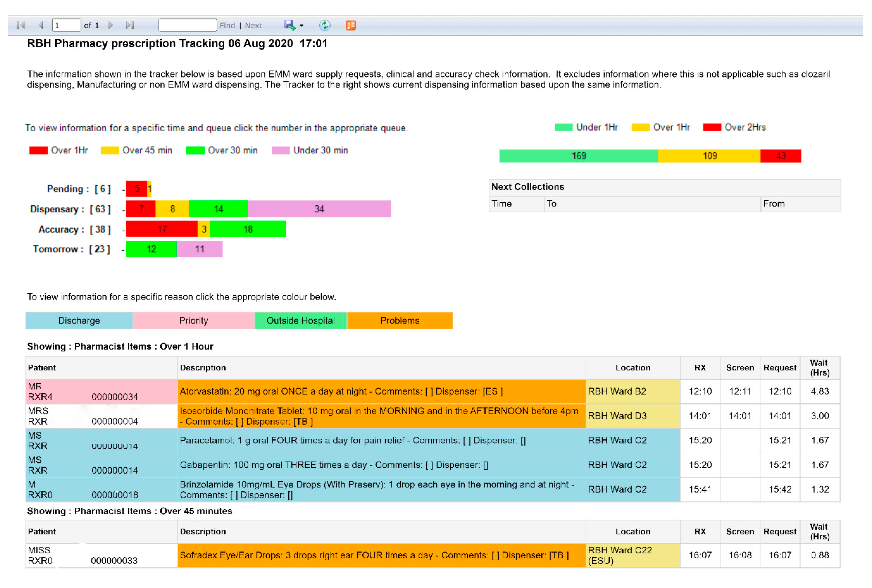Select the Priority reason filter
872x588 pixels.
pyautogui.click(x=193, y=321)
